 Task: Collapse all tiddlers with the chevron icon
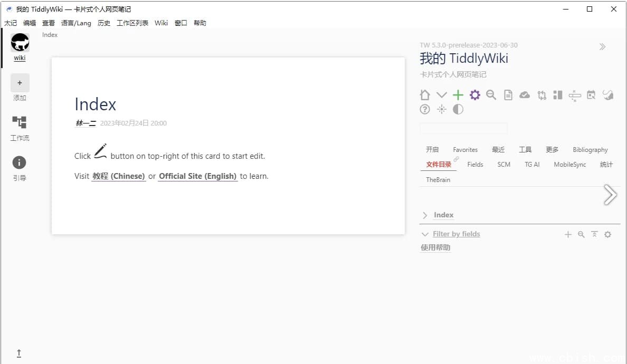[x=442, y=95]
